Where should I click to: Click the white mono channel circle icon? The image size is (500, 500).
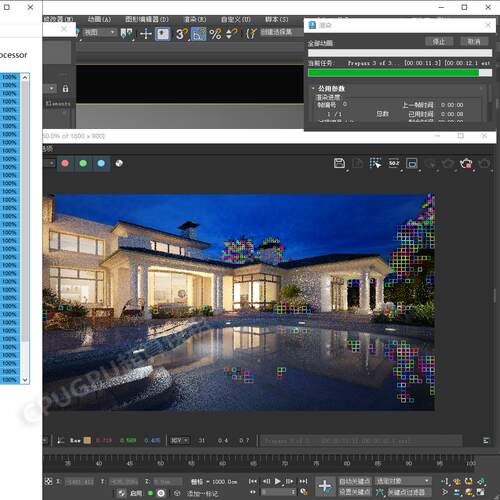pyautogui.click(x=119, y=163)
